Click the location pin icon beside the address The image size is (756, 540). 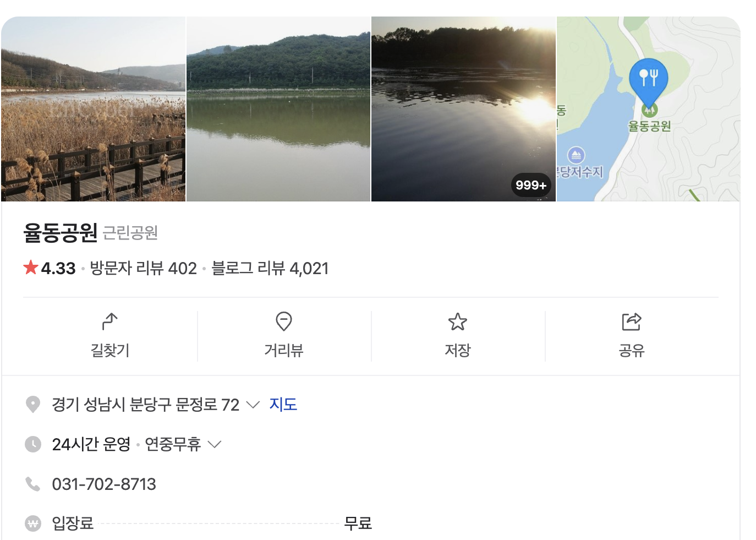coord(33,404)
